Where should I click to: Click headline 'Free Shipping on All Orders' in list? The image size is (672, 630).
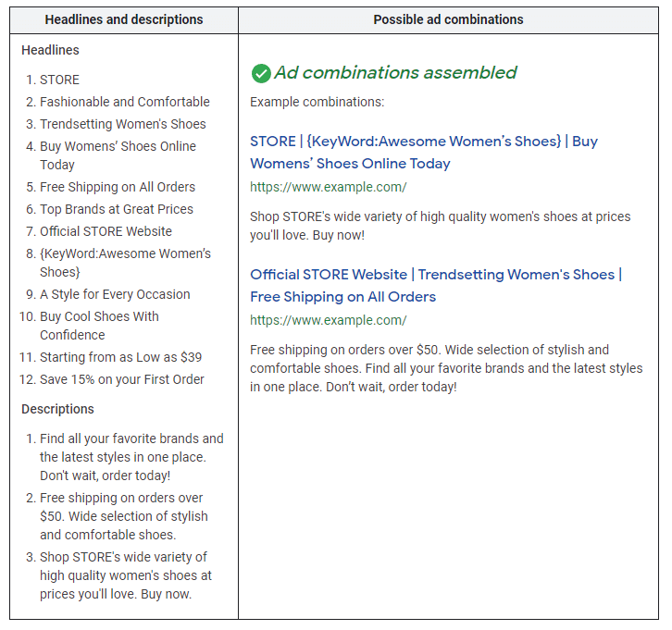(x=117, y=187)
